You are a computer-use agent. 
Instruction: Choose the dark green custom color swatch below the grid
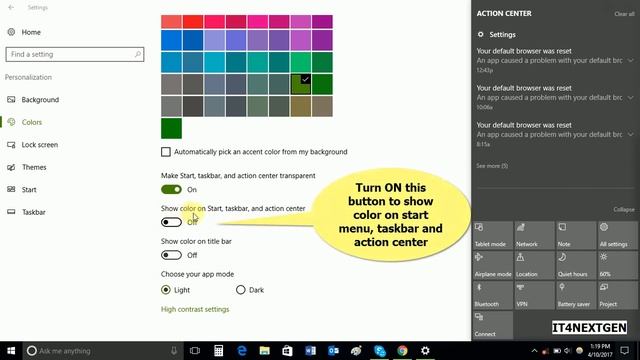(171, 128)
